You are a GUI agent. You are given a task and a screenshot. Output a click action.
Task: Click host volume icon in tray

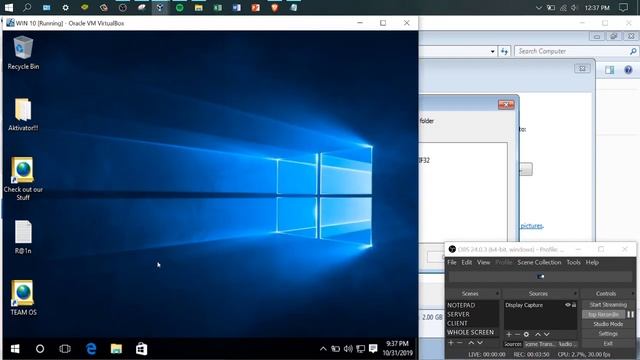click(574, 8)
